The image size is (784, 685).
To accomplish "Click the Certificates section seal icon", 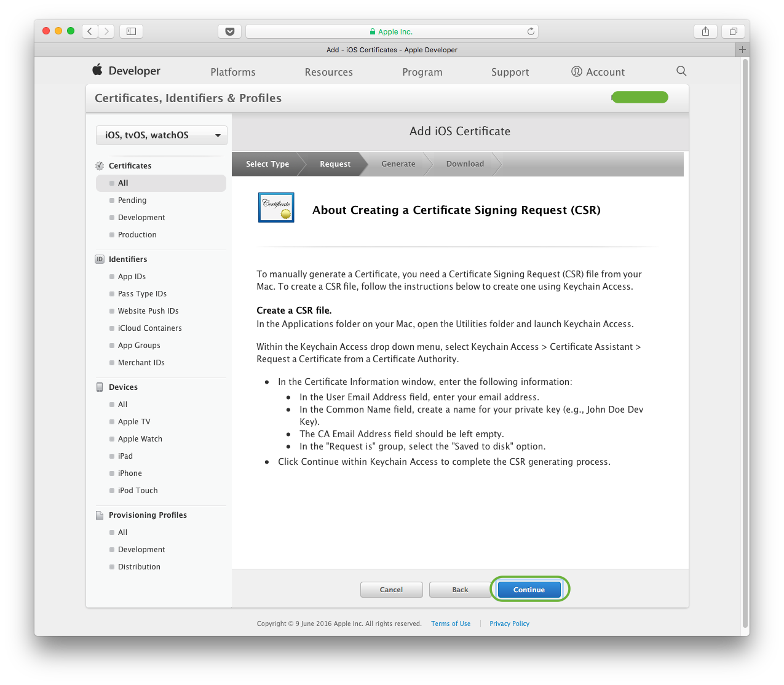I will point(100,166).
